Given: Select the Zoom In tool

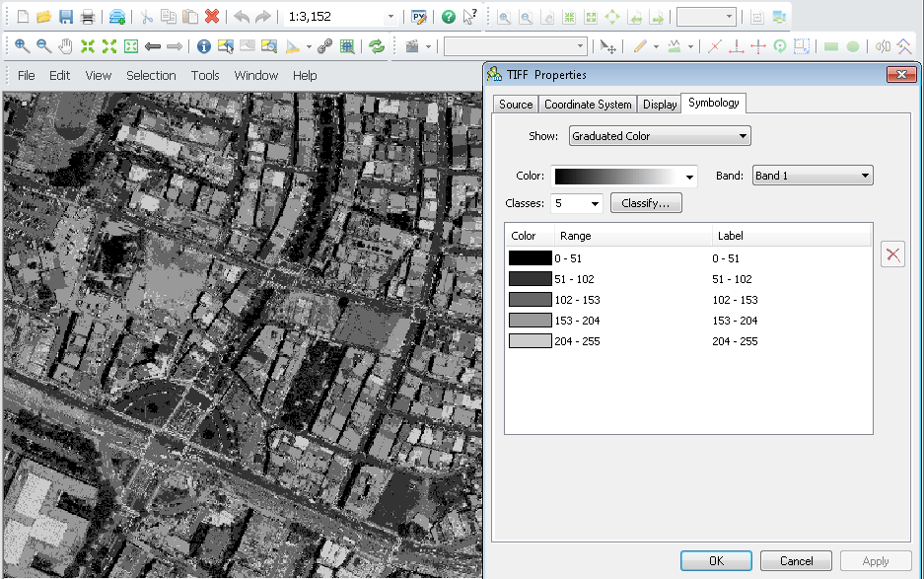Looking at the screenshot, I should pyautogui.click(x=22, y=45).
